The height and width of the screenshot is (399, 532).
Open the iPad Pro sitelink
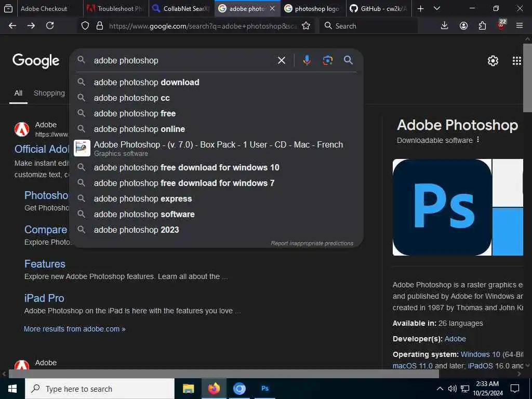coord(44,298)
